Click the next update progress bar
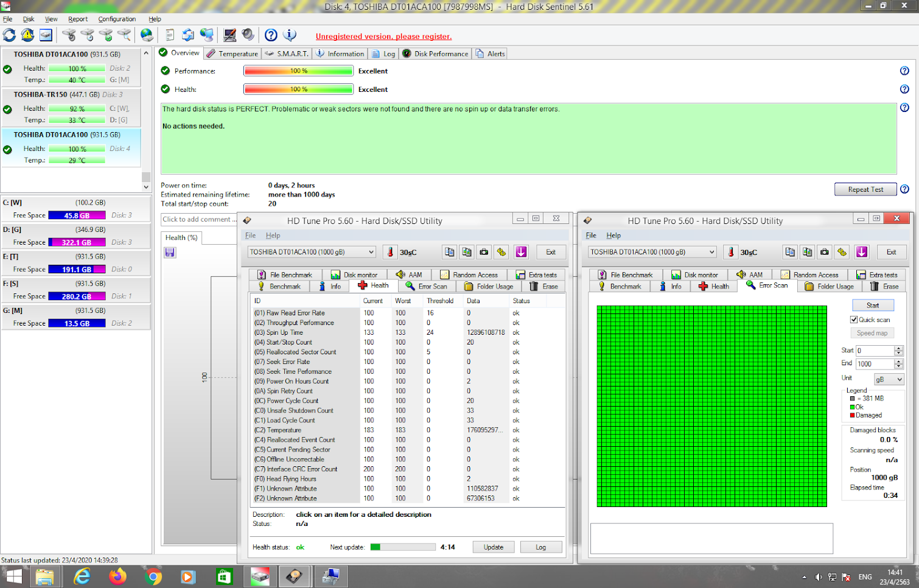 click(402, 547)
